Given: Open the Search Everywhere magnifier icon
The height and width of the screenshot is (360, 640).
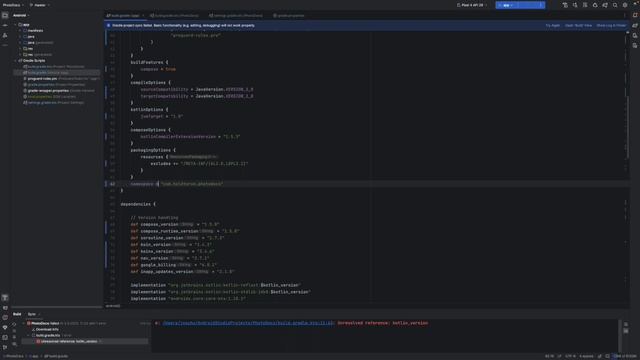Looking at the screenshot, I should click(615, 5).
